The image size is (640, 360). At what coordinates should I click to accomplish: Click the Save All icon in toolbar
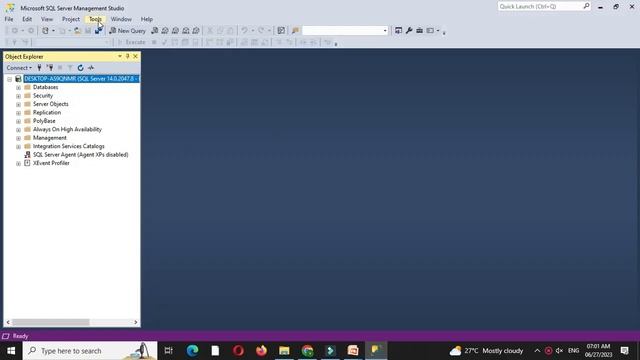coord(98,31)
